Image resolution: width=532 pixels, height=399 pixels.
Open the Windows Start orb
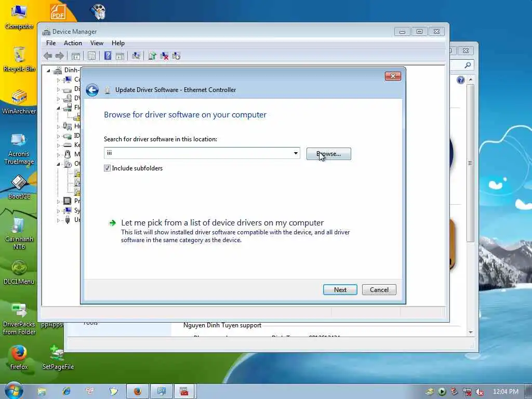tap(14, 391)
